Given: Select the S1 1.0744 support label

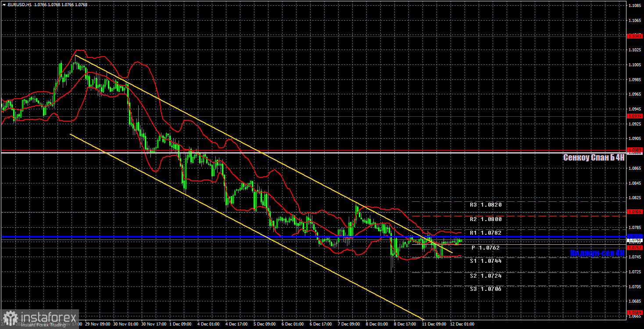Looking at the screenshot, I should 486,261.
